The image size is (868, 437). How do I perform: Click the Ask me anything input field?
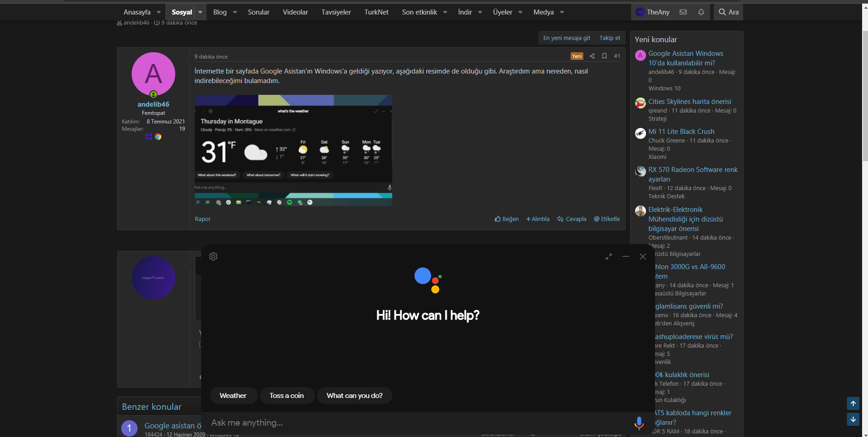click(x=418, y=423)
